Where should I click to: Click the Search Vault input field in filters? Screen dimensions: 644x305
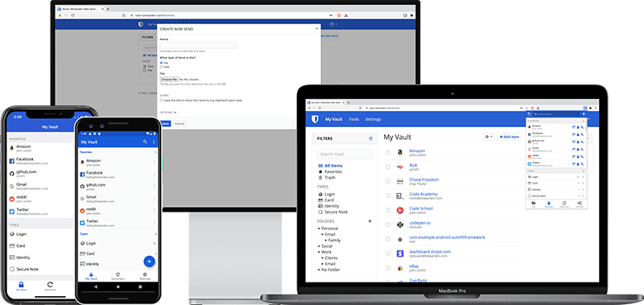pos(345,154)
